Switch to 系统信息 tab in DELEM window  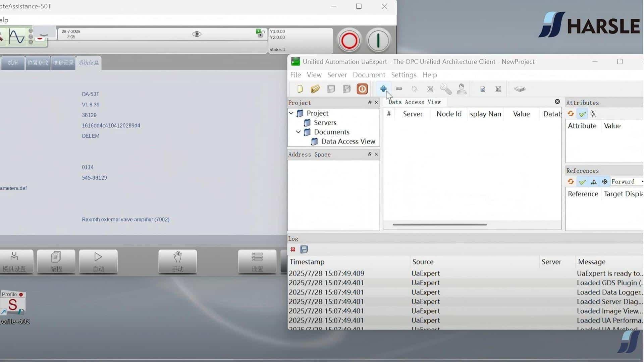(x=89, y=63)
